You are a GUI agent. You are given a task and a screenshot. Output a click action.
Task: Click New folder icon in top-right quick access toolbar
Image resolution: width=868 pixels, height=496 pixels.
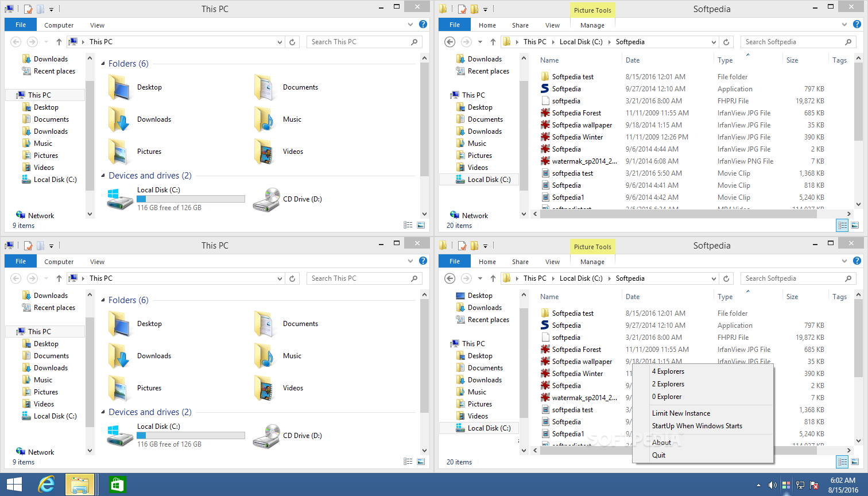pos(474,9)
